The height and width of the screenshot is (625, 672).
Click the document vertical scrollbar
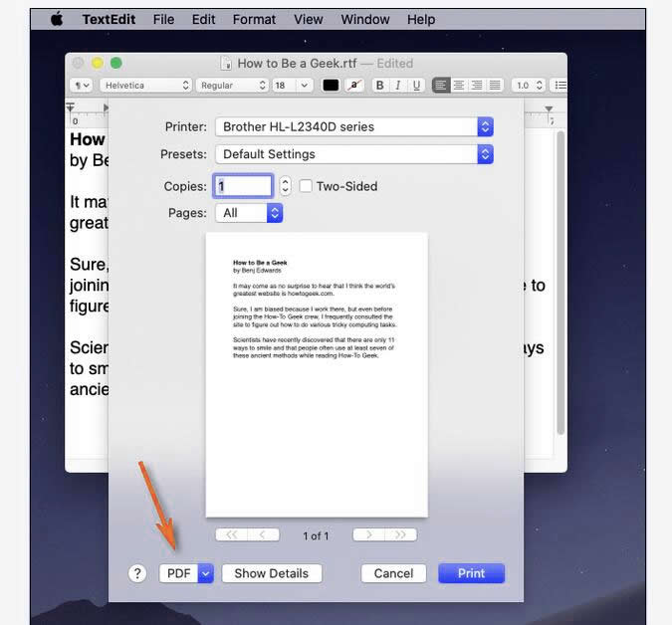[x=560, y=283]
